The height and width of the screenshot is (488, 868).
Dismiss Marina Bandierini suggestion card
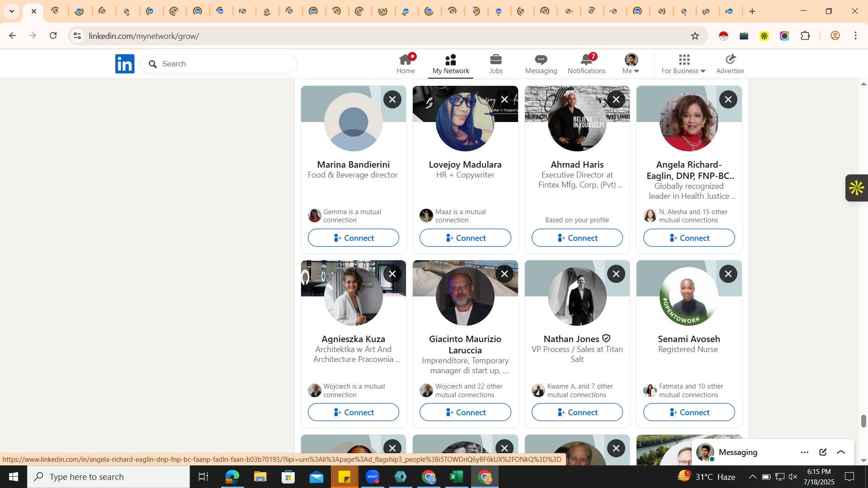click(x=392, y=99)
